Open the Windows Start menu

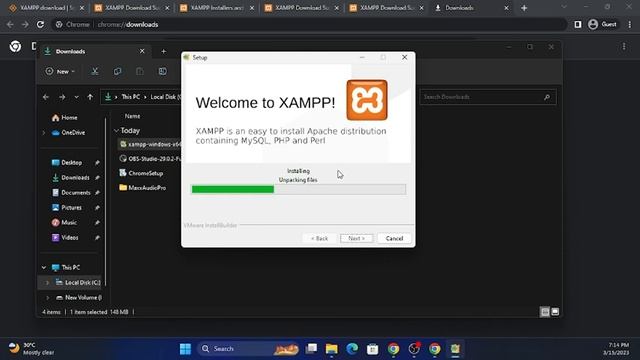[x=185, y=349]
